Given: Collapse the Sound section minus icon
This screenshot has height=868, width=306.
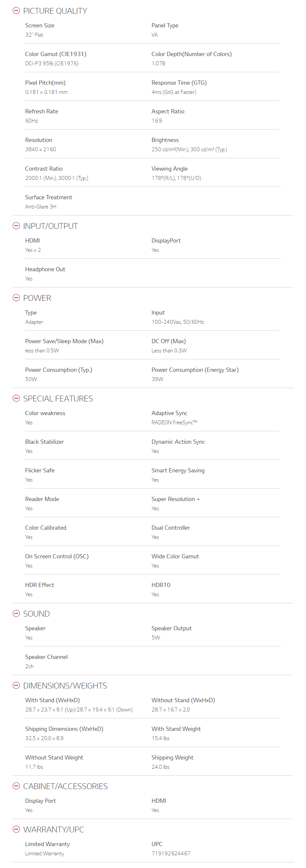Looking at the screenshot, I should pyautogui.click(x=16, y=613).
